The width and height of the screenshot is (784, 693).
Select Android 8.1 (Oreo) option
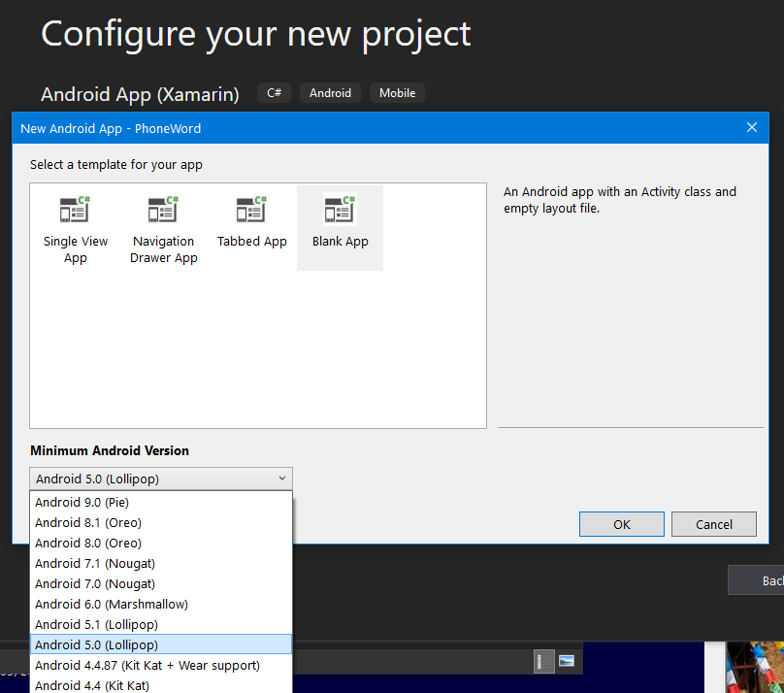87,522
